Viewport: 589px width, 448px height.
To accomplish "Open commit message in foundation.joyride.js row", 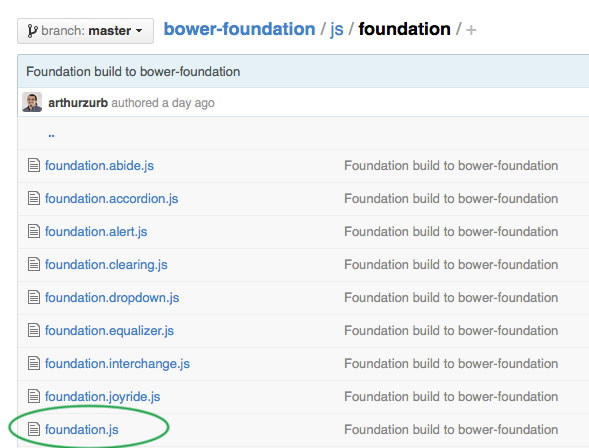I will (451, 397).
